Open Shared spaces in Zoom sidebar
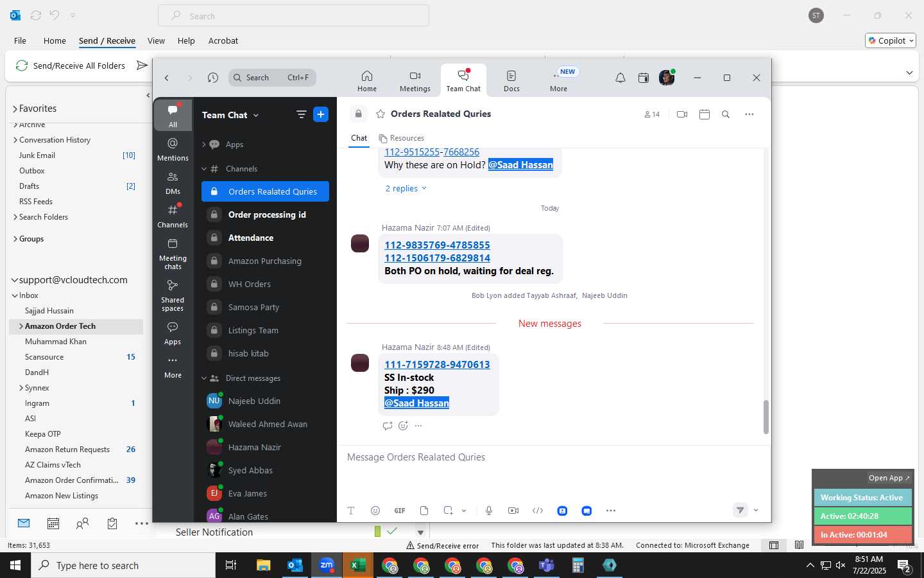924x578 pixels. tap(173, 295)
